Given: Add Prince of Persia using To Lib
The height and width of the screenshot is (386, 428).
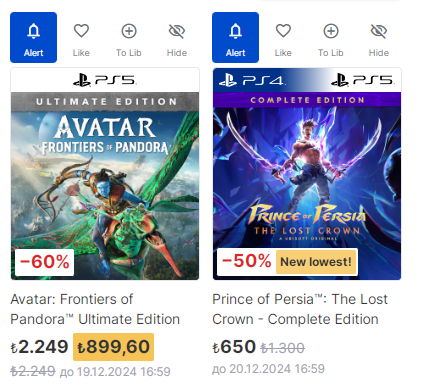Looking at the screenshot, I should (331, 37).
